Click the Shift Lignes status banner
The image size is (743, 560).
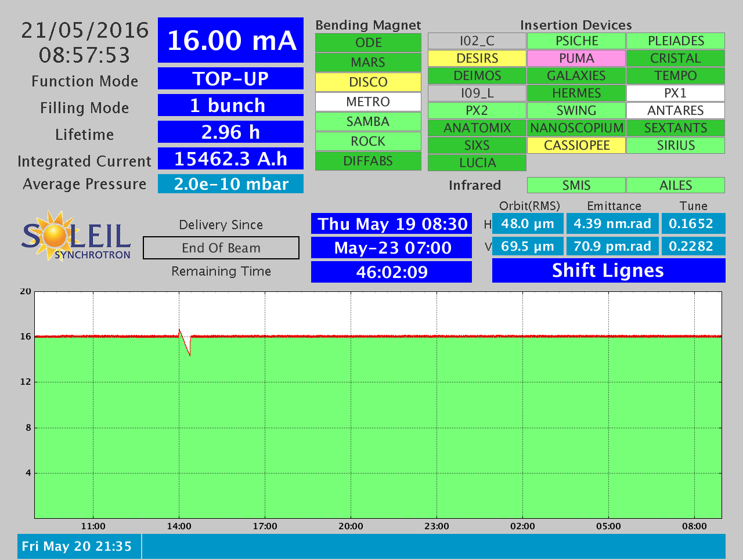tap(608, 270)
